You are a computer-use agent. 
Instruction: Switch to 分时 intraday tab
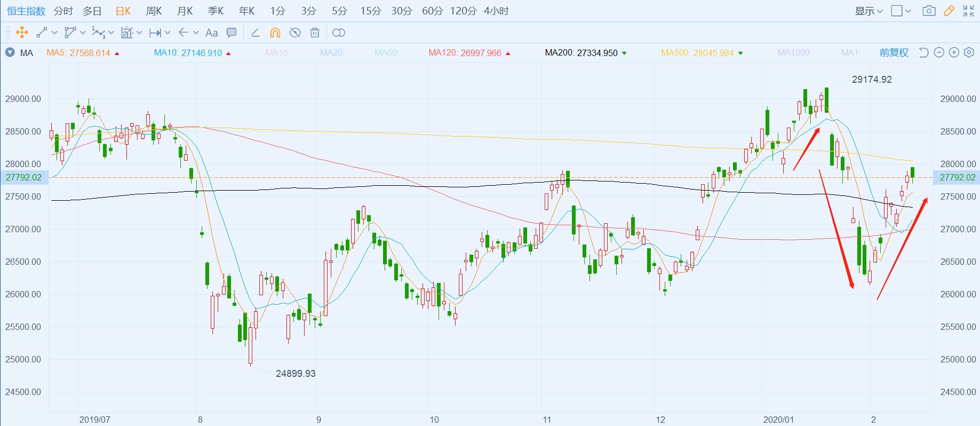63,11
